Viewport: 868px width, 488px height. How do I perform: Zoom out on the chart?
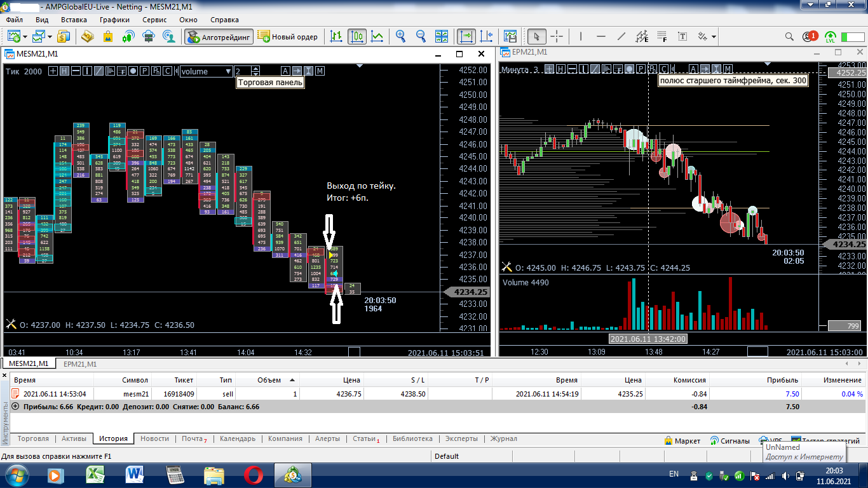pos(421,36)
